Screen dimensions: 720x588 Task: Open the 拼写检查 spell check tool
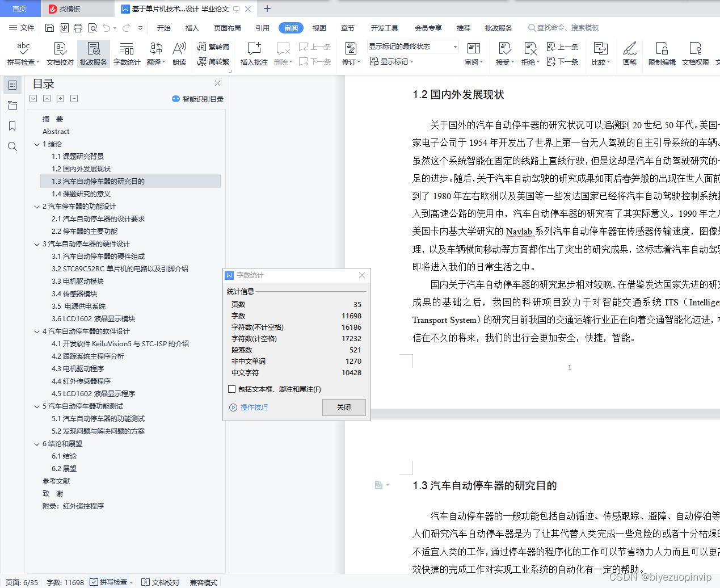point(23,54)
